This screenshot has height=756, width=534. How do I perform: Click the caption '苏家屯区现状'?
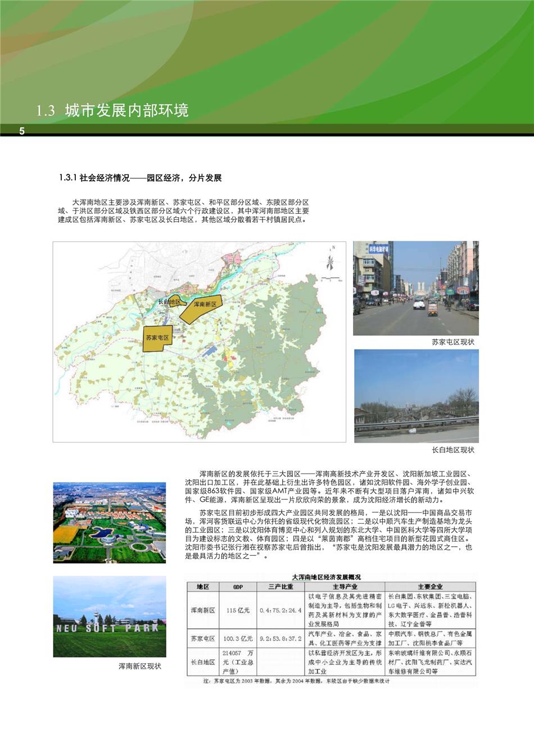(x=453, y=342)
